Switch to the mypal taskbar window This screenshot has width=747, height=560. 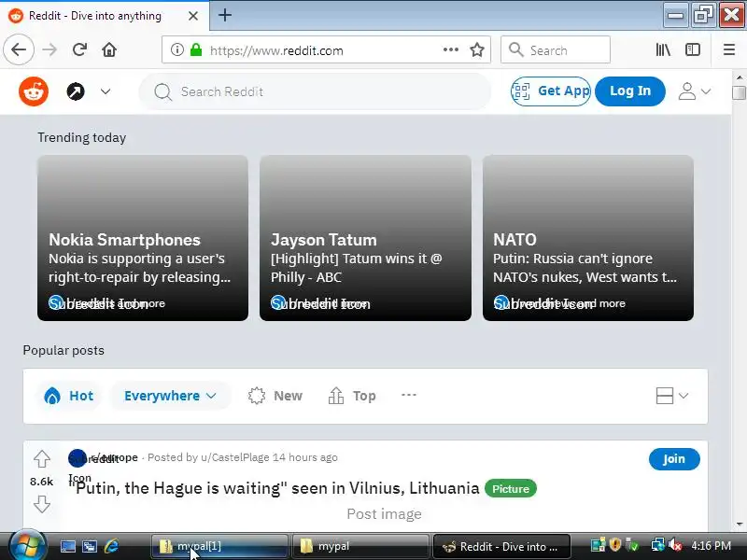click(360, 546)
